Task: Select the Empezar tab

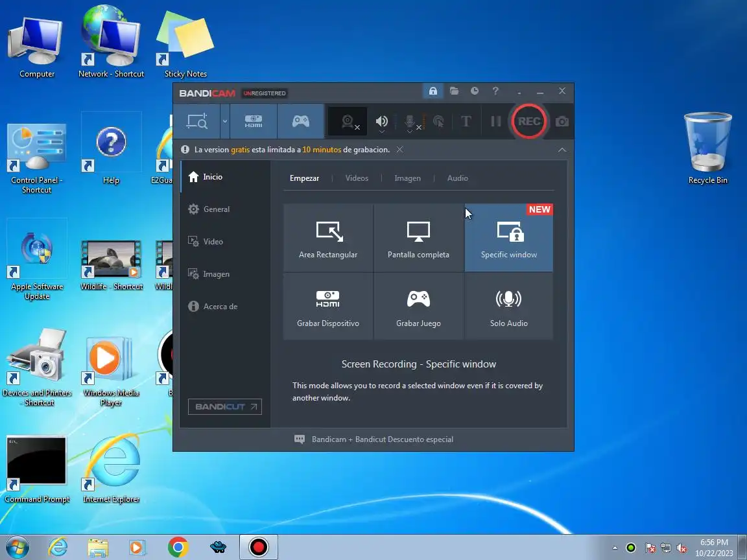Action: point(304,178)
